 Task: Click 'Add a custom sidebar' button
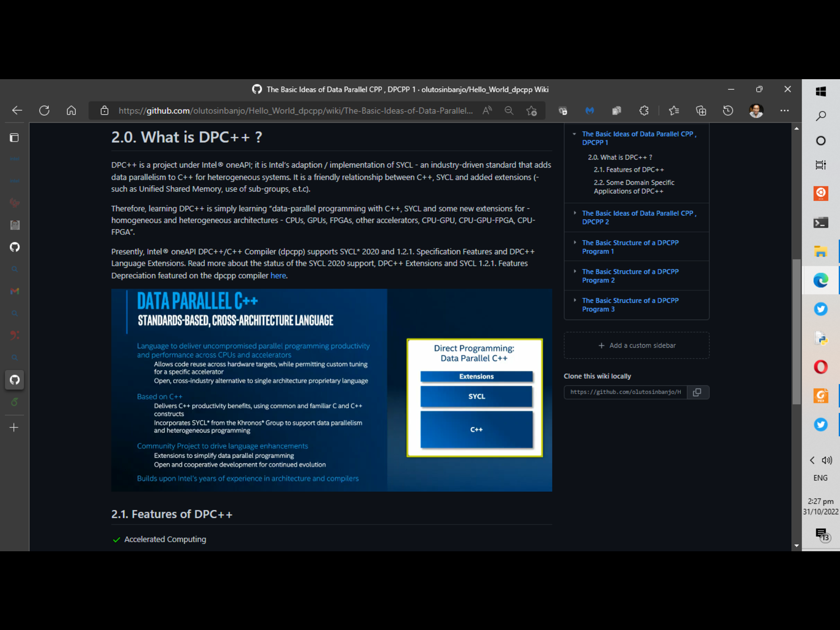tap(637, 346)
